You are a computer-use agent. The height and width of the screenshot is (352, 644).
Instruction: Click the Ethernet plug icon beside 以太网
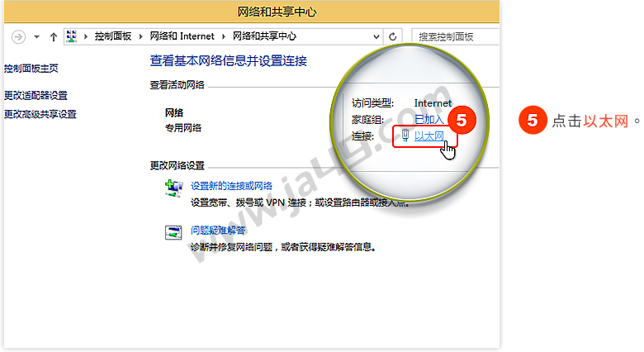[405, 136]
